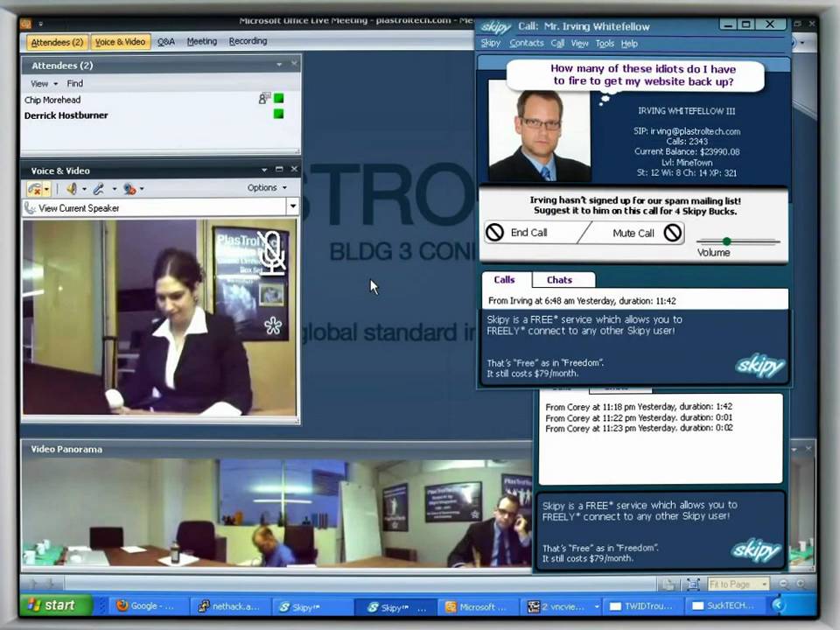This screenshot has height=630, width=840.
Task: Open the Q&A menu
Action: [166, 42]
